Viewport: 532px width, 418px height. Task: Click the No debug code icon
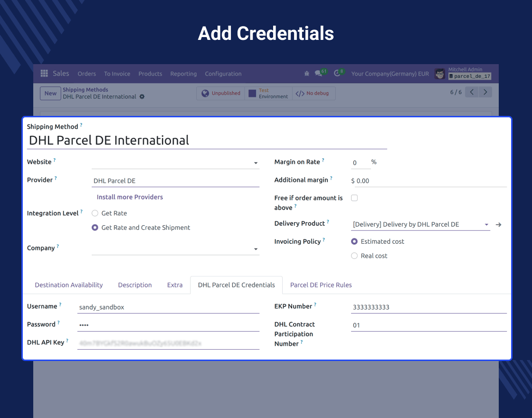(x=300, y=93)
